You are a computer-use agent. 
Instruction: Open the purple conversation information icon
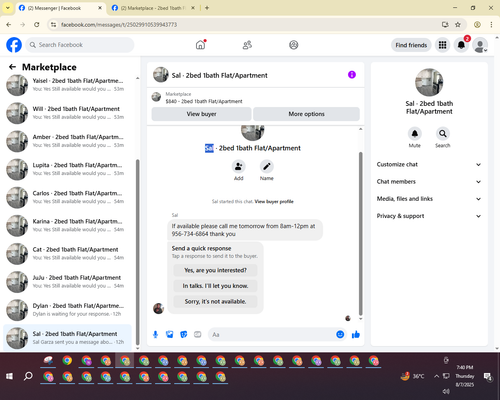[x=352, y=75]
